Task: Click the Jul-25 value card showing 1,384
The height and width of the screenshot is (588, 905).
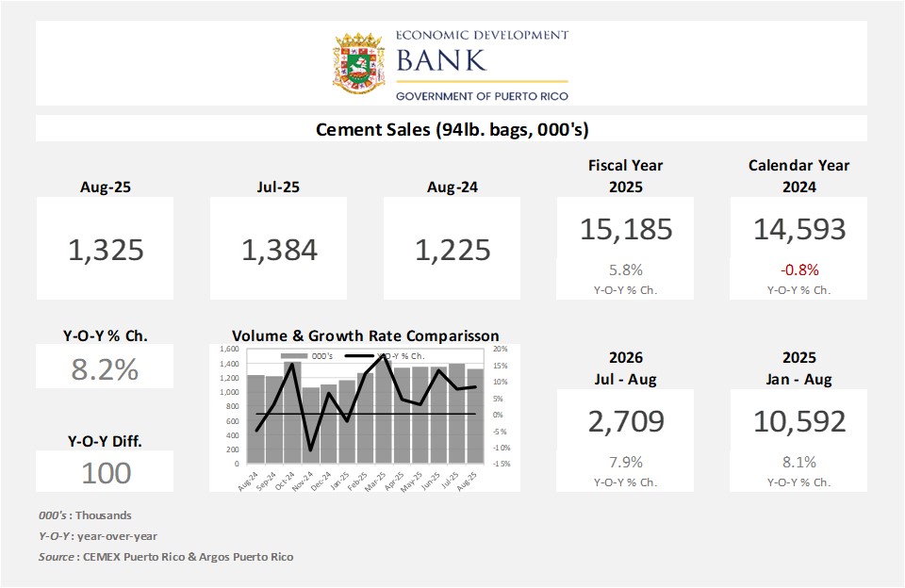Action: (x=279, y=250)
